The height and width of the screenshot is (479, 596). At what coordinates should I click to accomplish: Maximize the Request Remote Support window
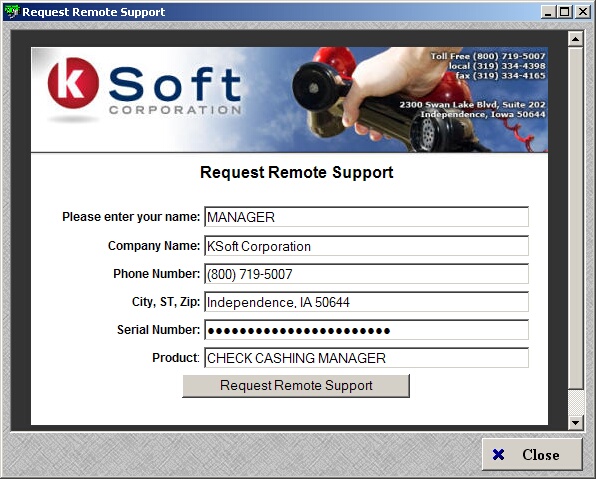[565, 12]
